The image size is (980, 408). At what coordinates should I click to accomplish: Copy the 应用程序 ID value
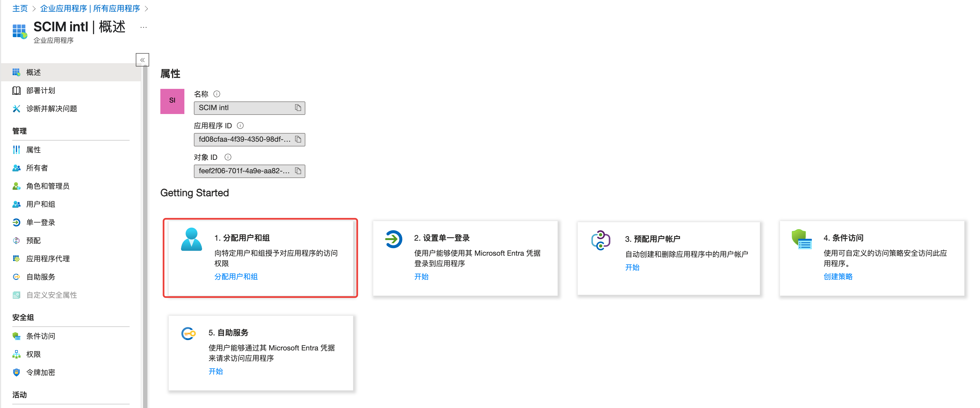coord(298,139)
